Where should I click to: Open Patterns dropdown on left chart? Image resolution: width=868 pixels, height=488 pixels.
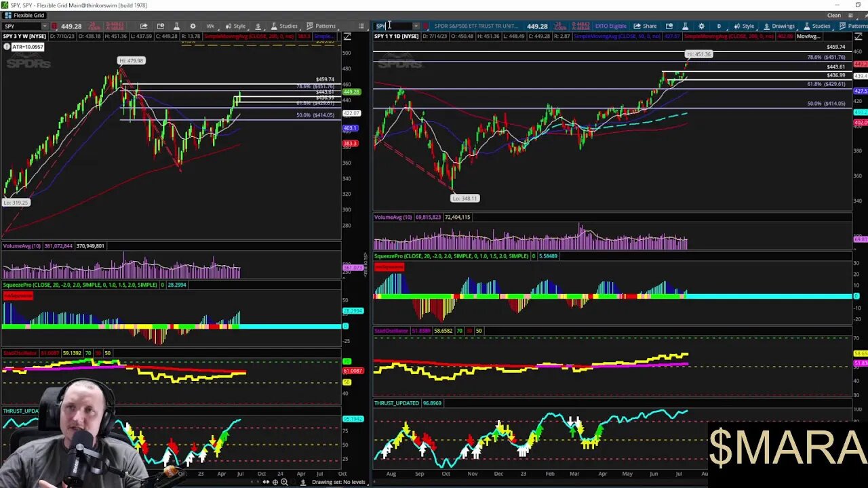pyautogui.click(x=321, y=26)
